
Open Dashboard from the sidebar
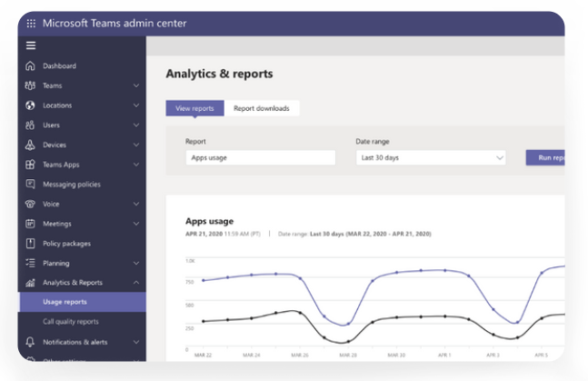pyautogui.click(x=82, y=66)
